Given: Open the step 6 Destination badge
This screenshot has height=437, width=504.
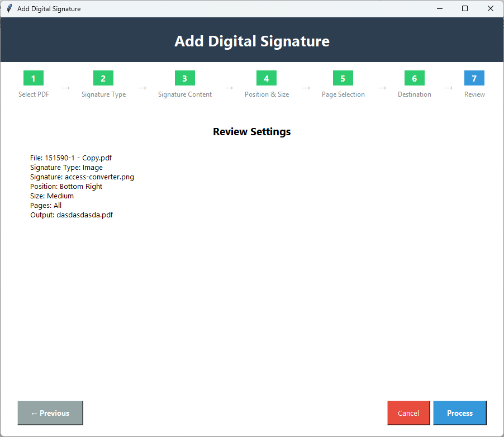Looking at the screenshot, I should coord(414,78).
